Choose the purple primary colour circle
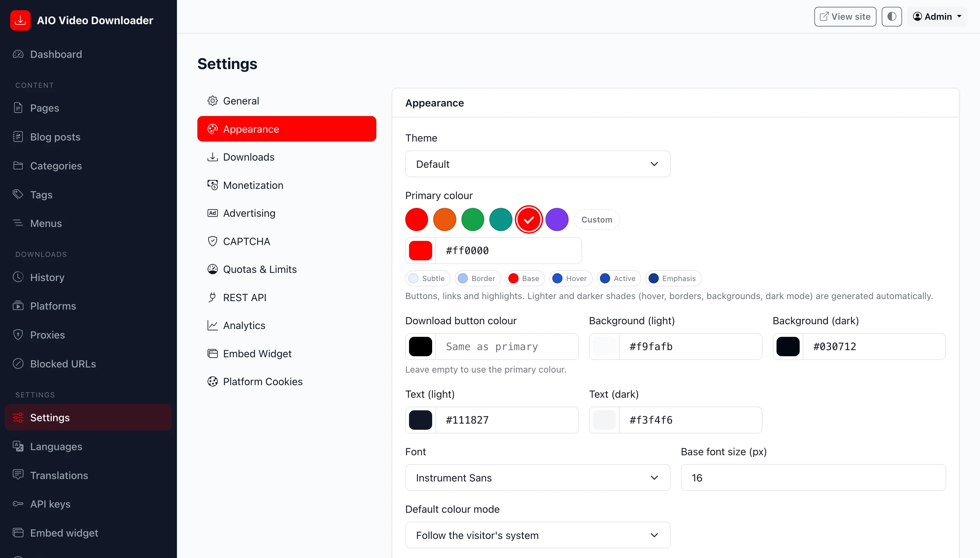Viewport: 980px width, 558px height. (x=557, y=219)
